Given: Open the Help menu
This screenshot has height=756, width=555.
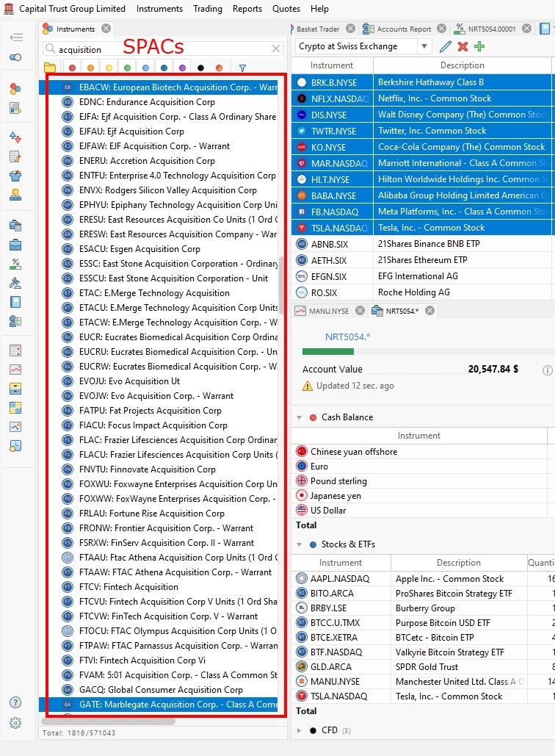Looking at the screenshot, I should coord(319,9).
